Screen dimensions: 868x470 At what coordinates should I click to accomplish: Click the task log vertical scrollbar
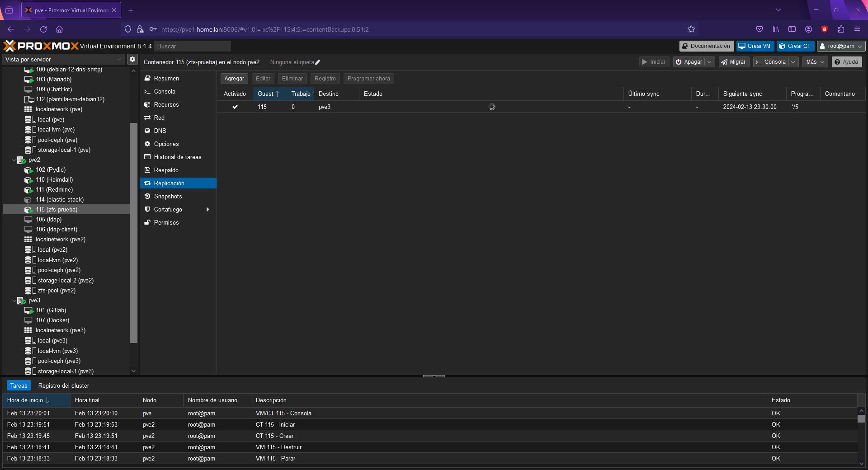[861, 419]
